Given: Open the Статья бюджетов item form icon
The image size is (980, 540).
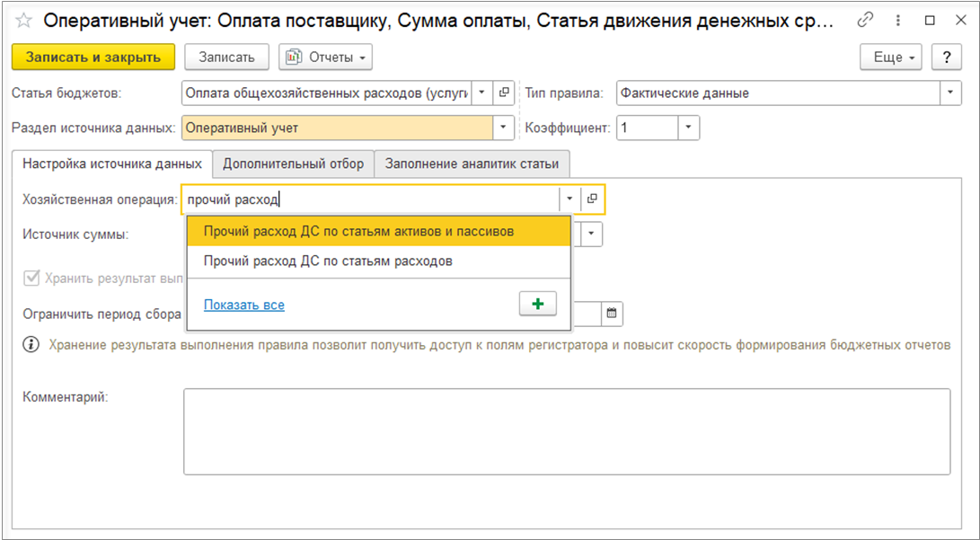Looking at the screenshot, I should click(x=504, y=93).
